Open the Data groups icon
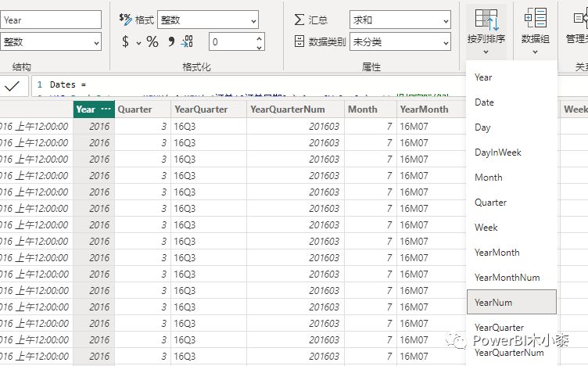The width and height of the screenshot is (588, 366). click(536, 18)
